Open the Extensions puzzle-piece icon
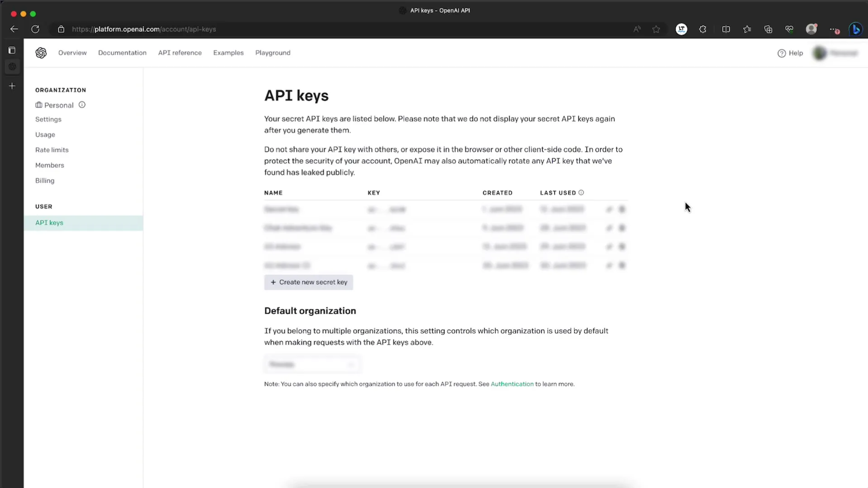Image resolution: width=868 pixels, height=488 pixels. click(702, 29)
